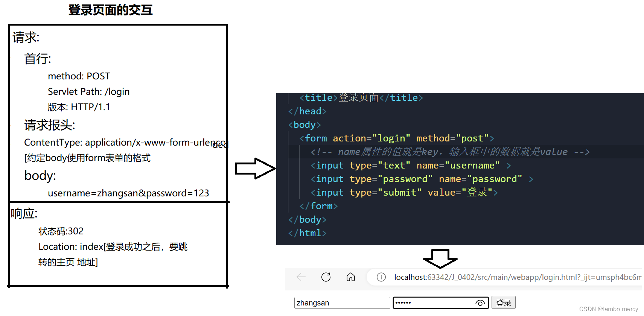Click the 'Servlet Path: /login' line

(x=89, y=92)
